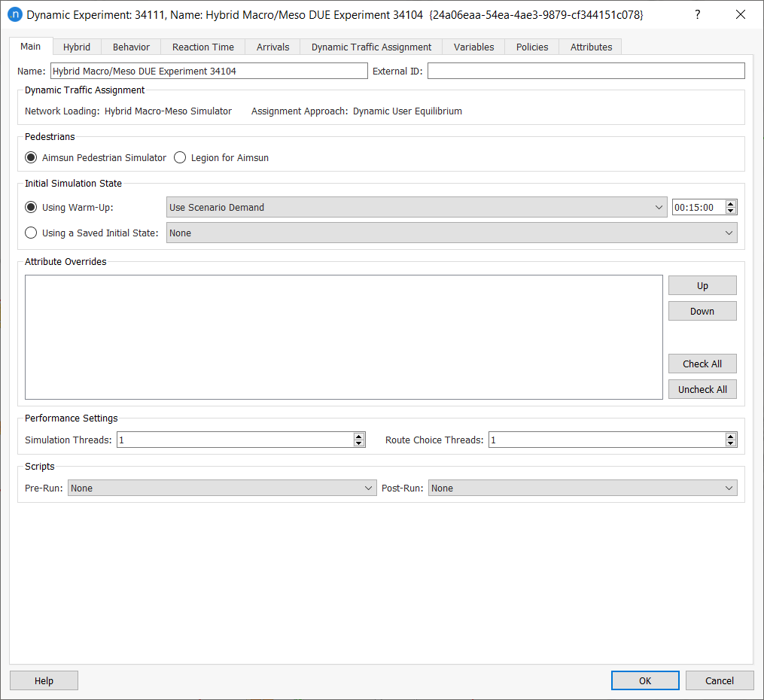Close the Dynamic Experiment dialog

(741, 15)
